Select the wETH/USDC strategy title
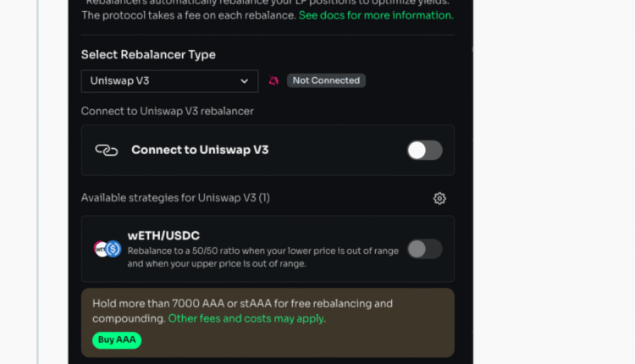The image size is (635, 364). [163, 235]
